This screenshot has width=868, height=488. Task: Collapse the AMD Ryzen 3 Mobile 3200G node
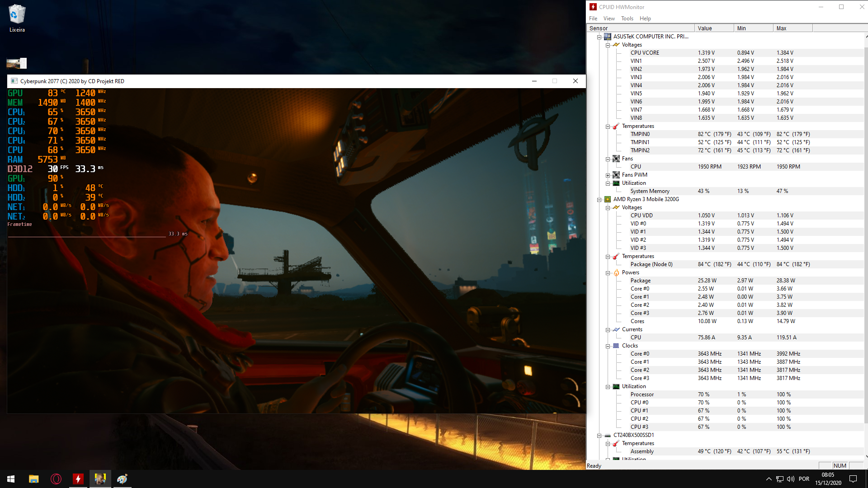click(599, 199)
